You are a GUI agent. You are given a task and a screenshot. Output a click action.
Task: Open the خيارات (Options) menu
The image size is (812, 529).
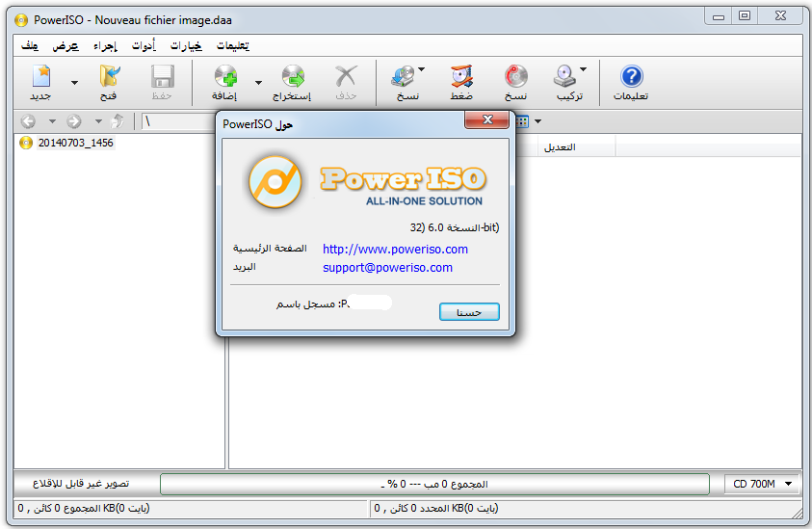187,46
